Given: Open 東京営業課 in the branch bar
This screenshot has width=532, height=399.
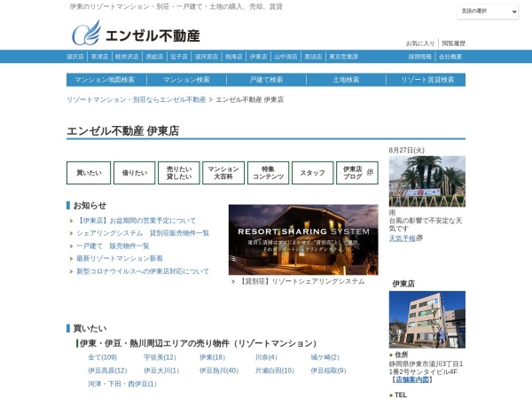Looking at the screenshot, I should click(343, 57).
